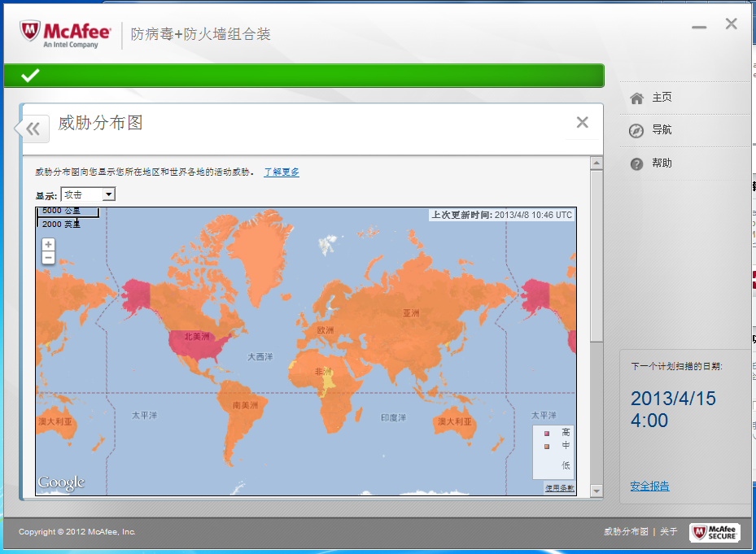
Task: Zoom out the map with minus button
Action: (x=49, y=257)
